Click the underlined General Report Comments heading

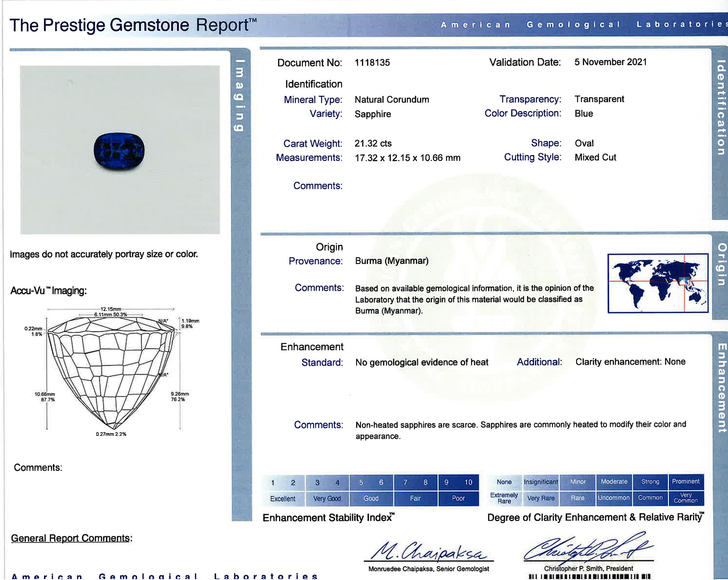71,538
